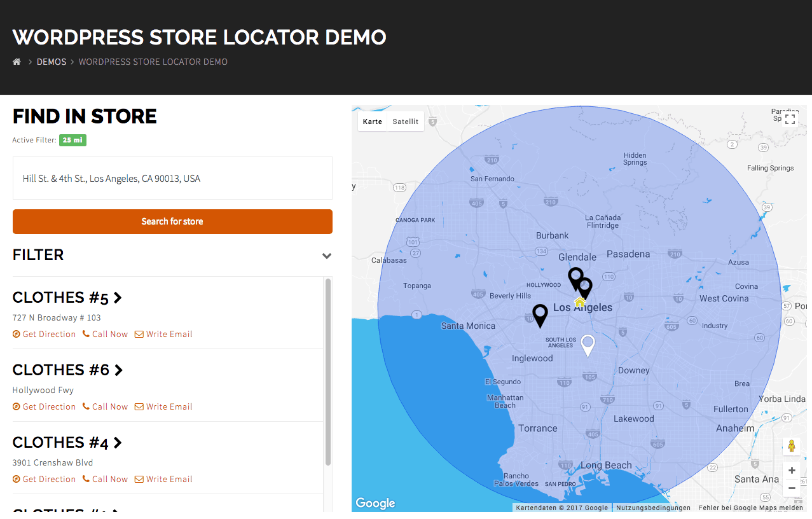Click the yellow home location marker
The width and height of the screenshot is (812, 519).
tap(579, 302)
